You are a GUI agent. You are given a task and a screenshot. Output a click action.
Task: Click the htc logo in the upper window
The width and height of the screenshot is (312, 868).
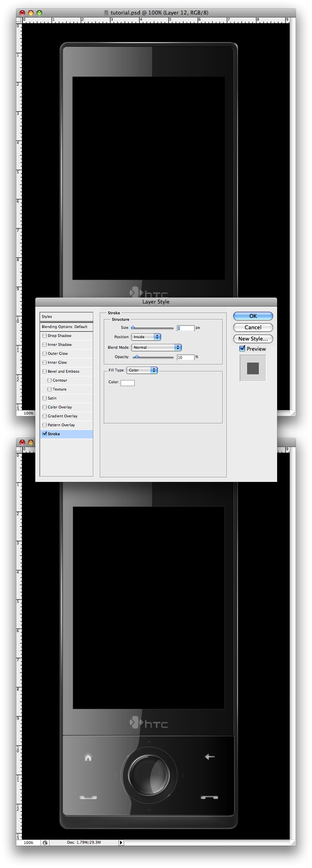149,292
